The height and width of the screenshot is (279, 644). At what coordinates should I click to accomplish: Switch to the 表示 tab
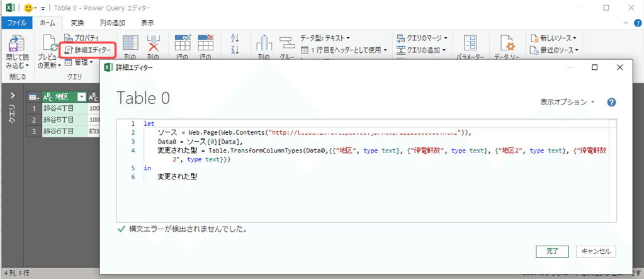[x=147, y=23]
